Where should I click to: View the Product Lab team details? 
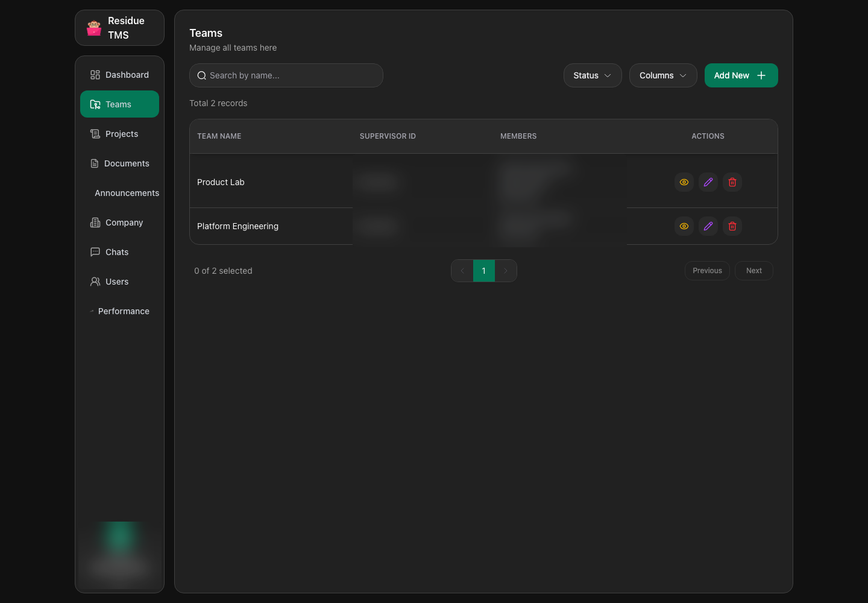(684, 182)
